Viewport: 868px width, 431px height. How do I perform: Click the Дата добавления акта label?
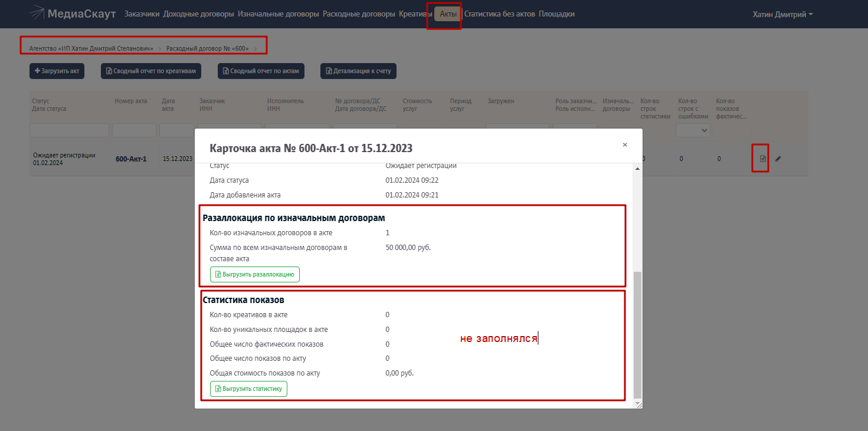pyautogui.click(x=245, y=195)
